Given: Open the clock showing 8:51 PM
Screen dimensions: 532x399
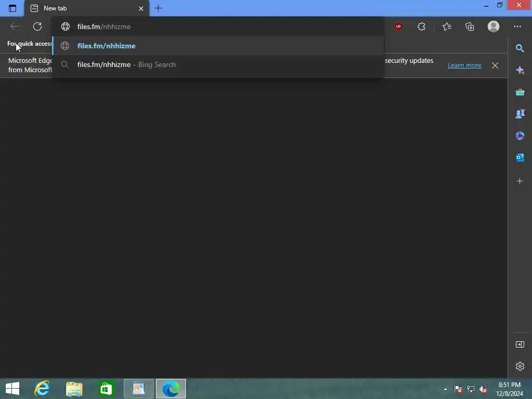Looking at the screenshot, I should click(x=509, y=389).
